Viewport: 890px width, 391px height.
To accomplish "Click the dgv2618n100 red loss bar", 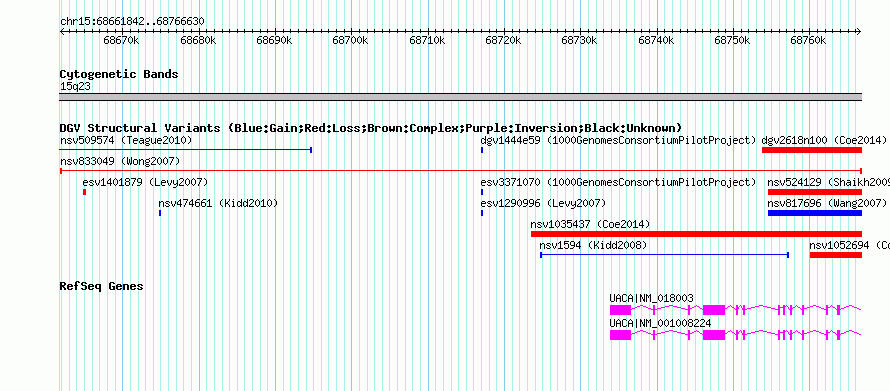I will (812, 150).
